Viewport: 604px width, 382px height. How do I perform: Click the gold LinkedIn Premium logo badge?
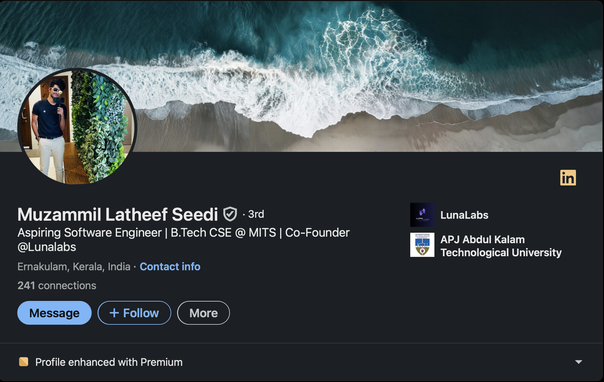568,178
